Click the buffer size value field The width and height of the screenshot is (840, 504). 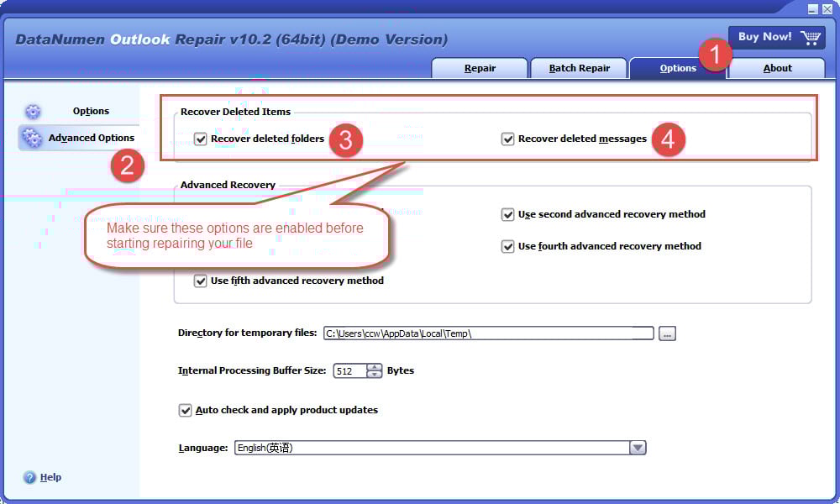coord(350,370)
